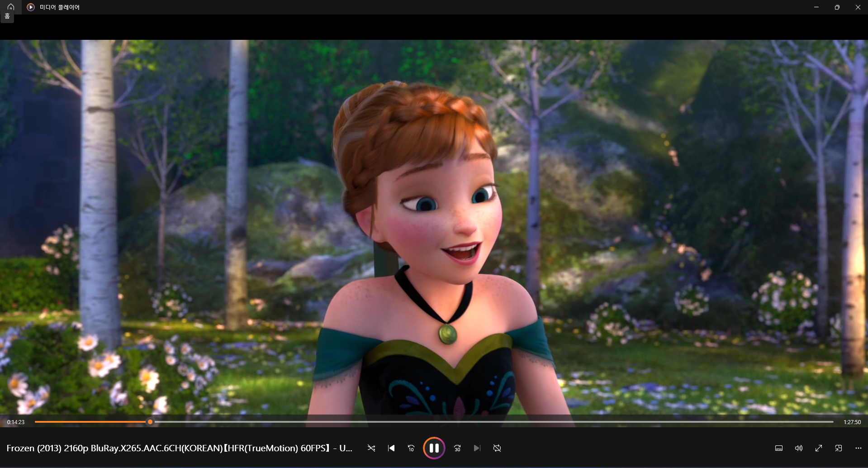Toggle repeat mode icon
The height and width of the screenshot is (468, 868).
point(497,448)
